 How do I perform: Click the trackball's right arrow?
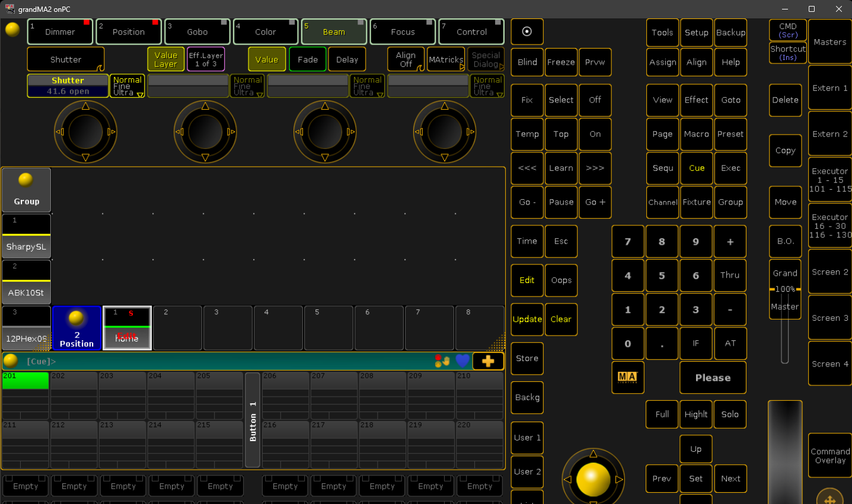pos(619,479)
